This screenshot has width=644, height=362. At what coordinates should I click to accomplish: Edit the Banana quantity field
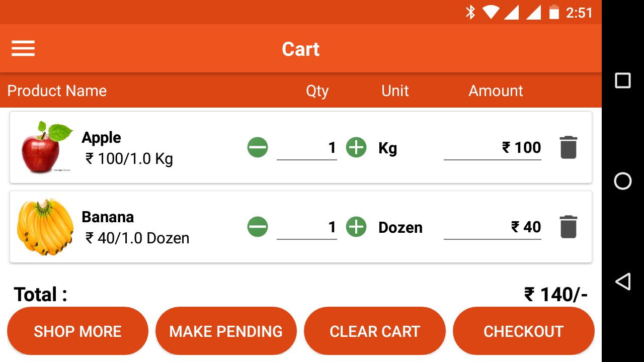click(x=307, y=227)
